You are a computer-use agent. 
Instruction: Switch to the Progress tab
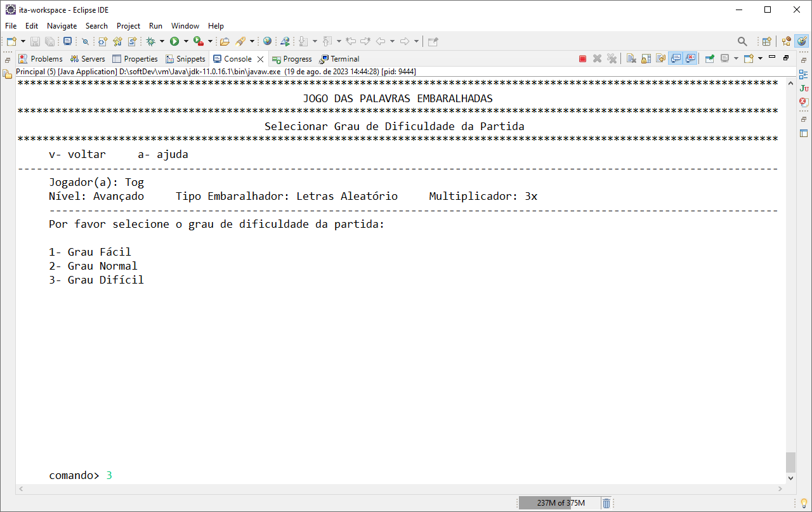[292, 58]
